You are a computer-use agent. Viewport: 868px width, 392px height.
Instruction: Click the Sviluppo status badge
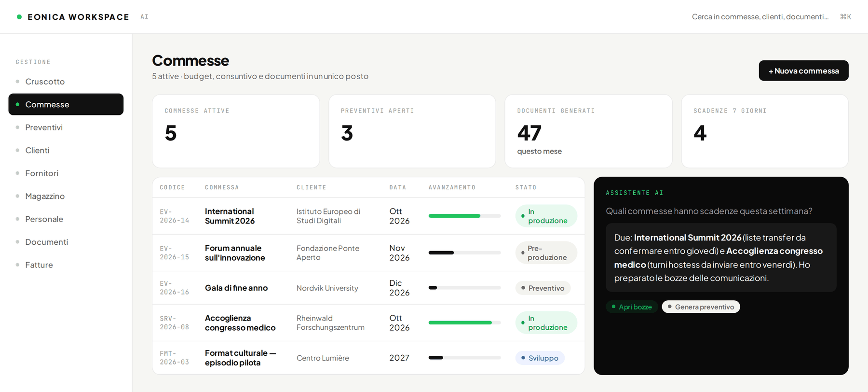pos(540,358)
